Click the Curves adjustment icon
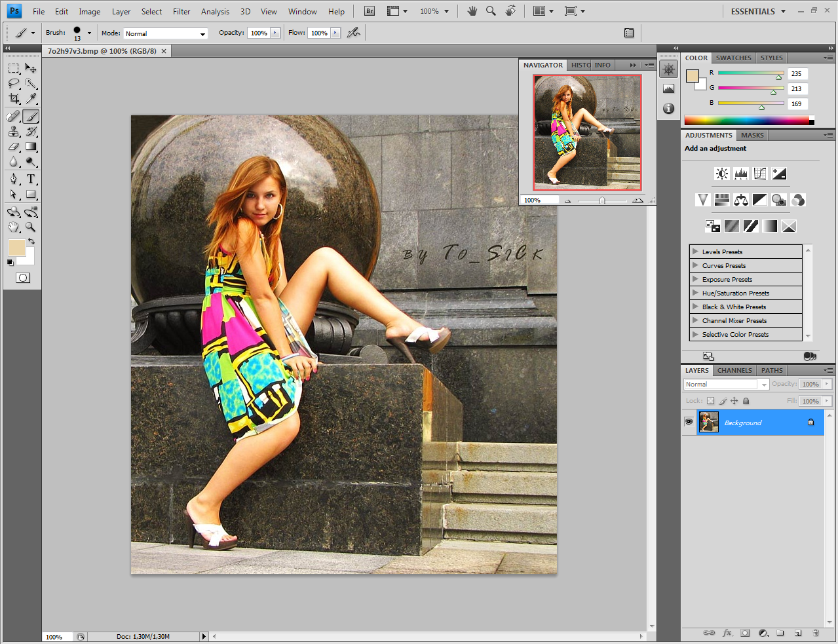 pos(760,174)
